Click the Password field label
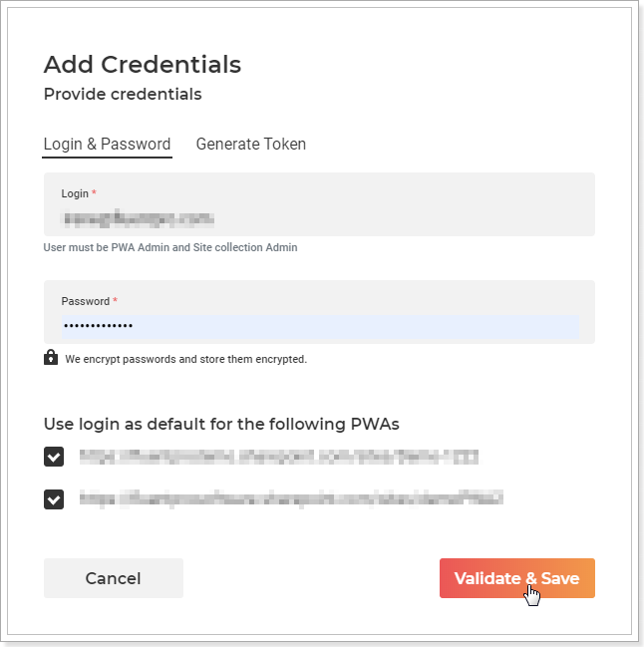This screenshot has width=644, height=647. [86, 301]
